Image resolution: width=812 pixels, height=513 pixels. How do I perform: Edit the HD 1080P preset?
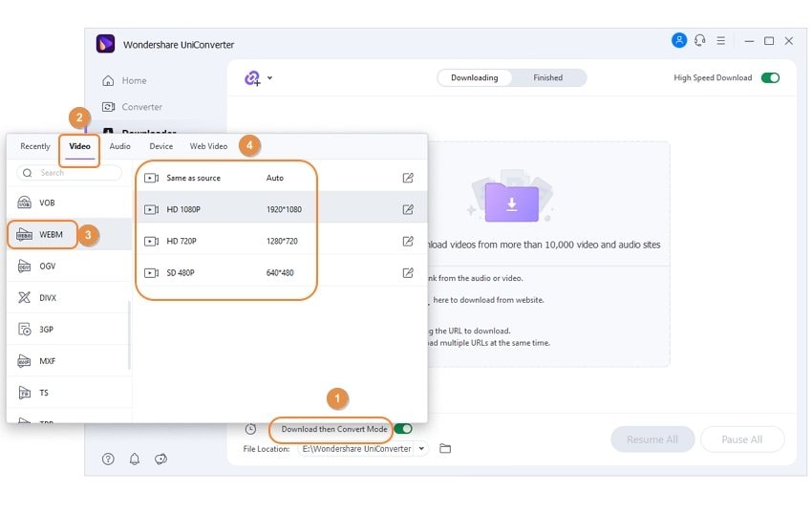[408, 209]
